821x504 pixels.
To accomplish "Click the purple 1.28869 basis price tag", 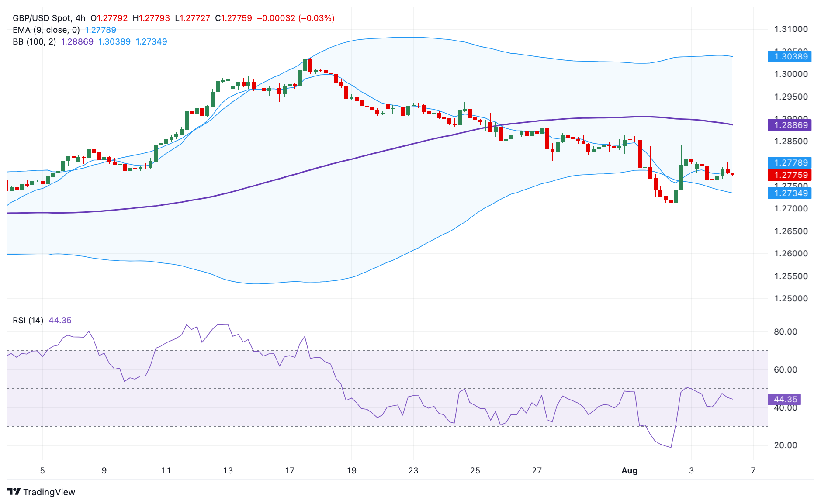I will pos(790,125).
